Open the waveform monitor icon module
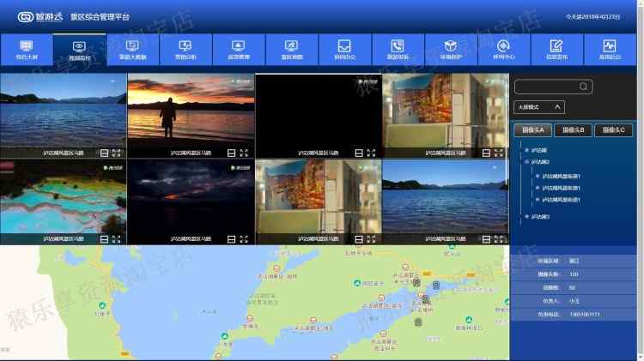The width and height of the screenshot is (644, 361). click(610, 50)
